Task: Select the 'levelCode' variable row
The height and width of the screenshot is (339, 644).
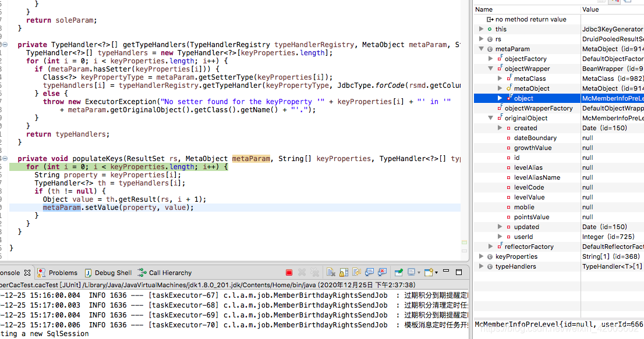Action: coord(558,187)
